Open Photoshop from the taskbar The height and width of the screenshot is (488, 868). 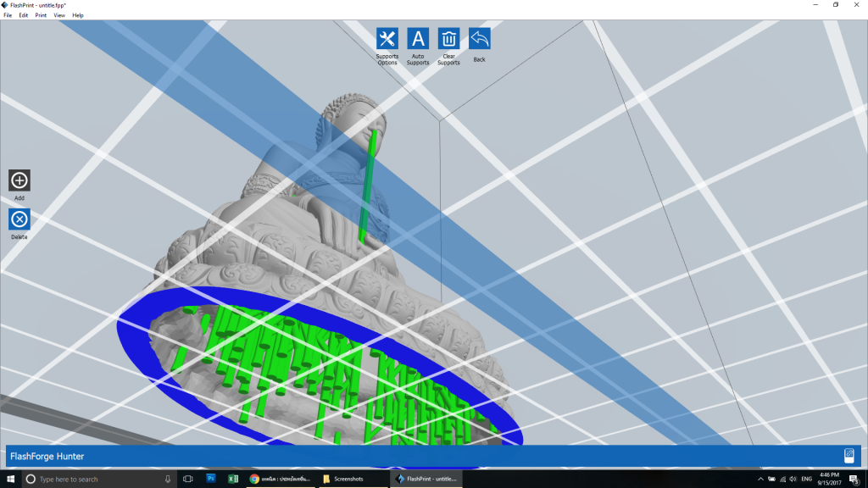[211, 479]
